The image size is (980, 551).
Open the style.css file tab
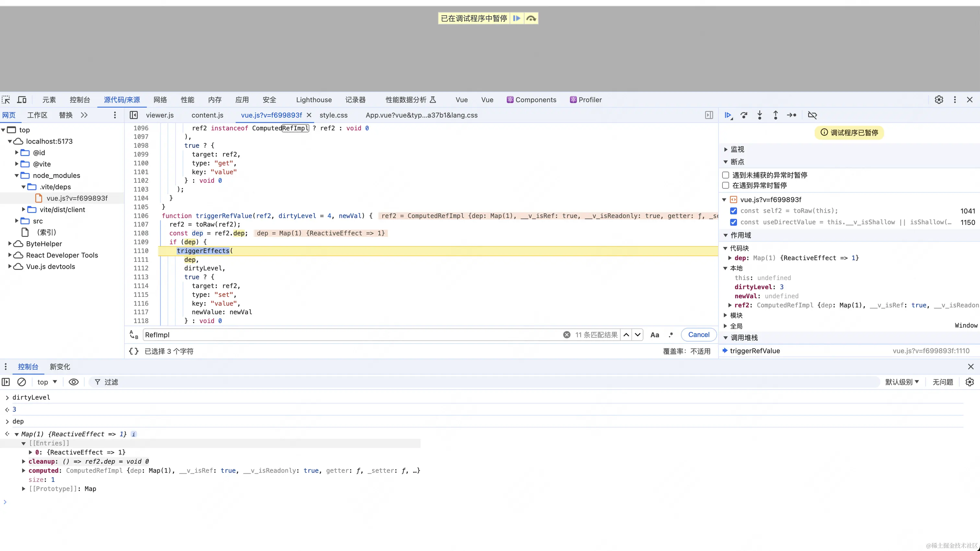pyautogui.click(x=333, y=115)
